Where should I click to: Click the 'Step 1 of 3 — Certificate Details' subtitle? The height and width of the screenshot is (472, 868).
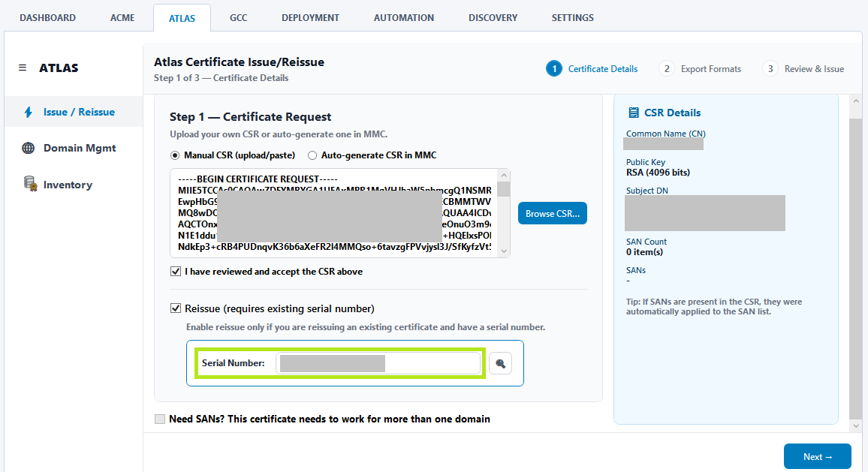(221, 78)
